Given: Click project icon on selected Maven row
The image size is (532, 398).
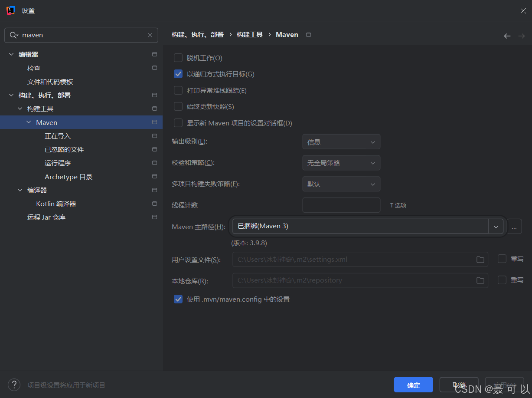Looking at the screenshot, I should 154,122.
